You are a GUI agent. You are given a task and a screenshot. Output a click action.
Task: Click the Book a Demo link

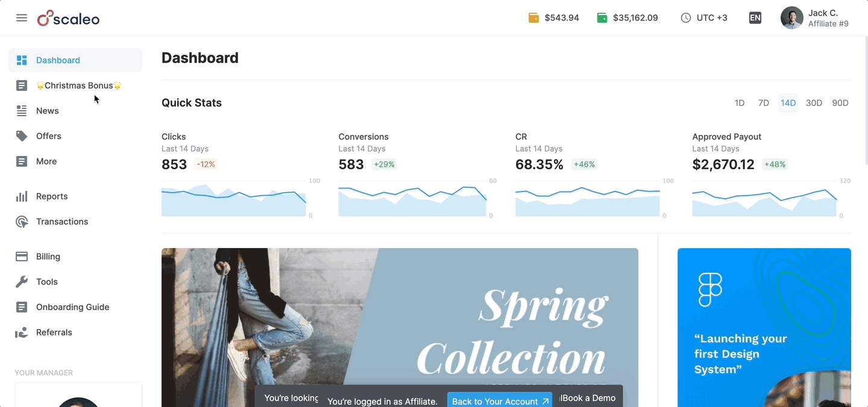(x=588, y=398)
